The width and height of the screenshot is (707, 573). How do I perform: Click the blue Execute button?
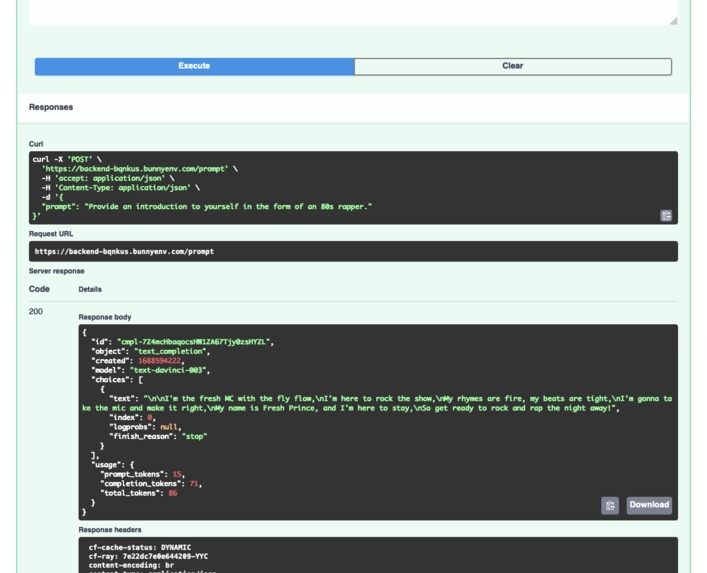click(194, 66)
